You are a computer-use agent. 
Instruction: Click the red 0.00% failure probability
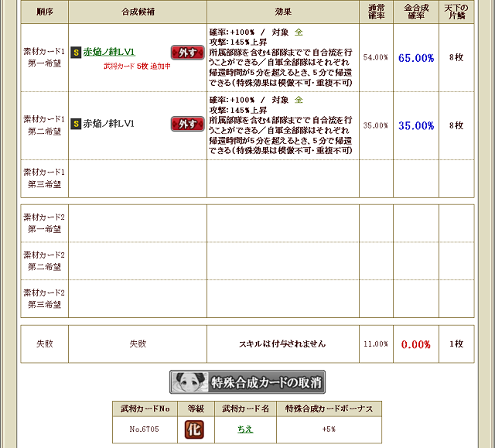[x=415, y=344]
